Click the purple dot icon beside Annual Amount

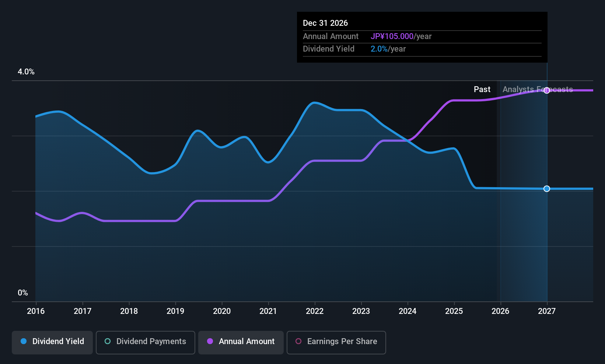(210, 341)
